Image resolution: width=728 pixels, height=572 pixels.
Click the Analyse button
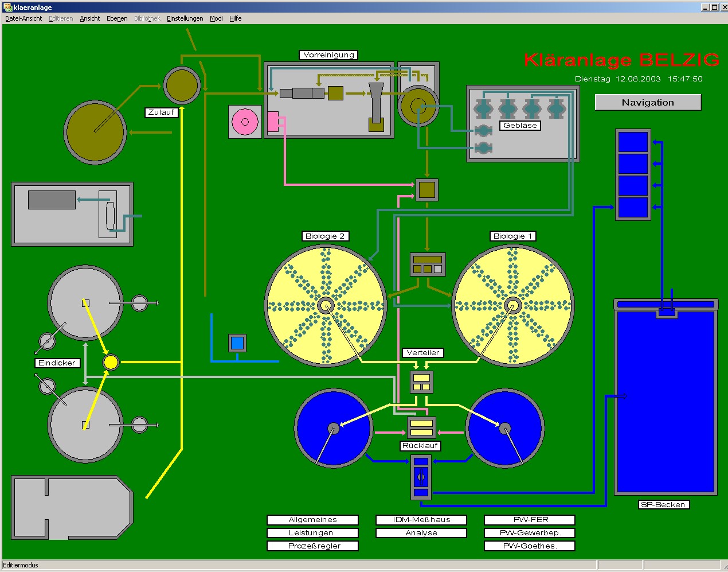[x=421, y=533]
